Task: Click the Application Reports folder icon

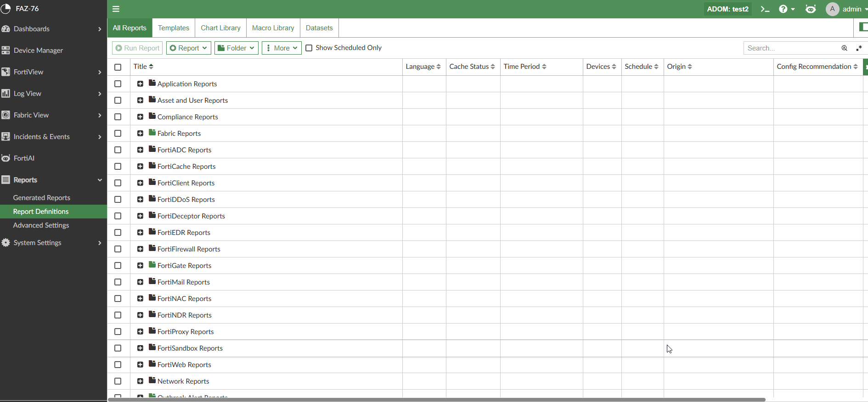Action: 152,83
